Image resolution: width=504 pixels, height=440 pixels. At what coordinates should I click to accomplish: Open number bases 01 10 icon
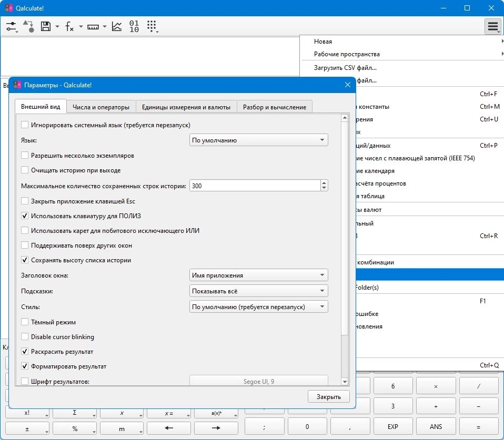(x=134, y=26)
